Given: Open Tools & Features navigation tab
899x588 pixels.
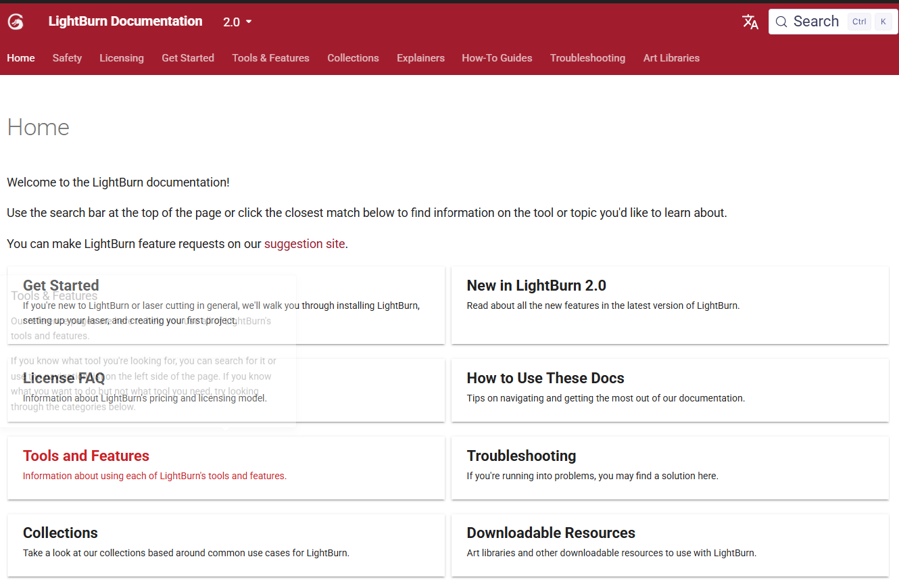Looking at the screenshot, I should click(x=270, y=58).
